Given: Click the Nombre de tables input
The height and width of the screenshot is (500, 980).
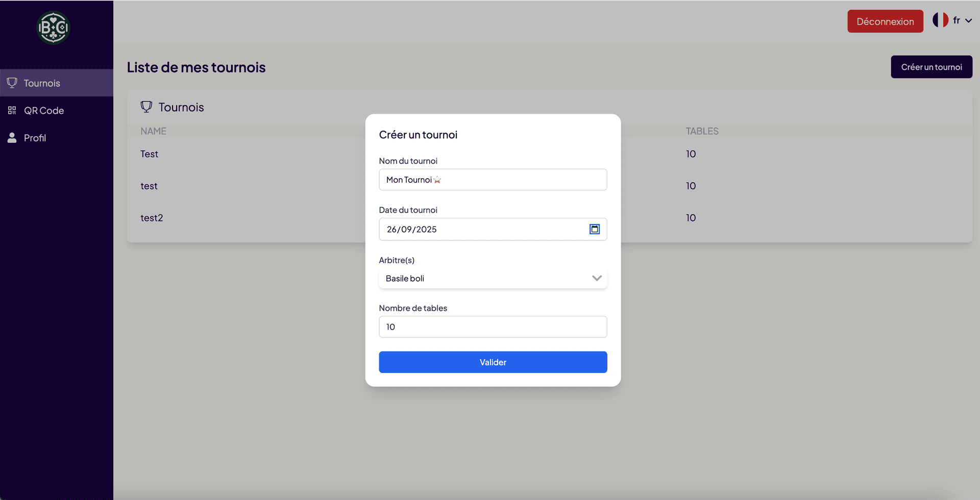Looking at the screenshot, I should click(x=493, y=327).
